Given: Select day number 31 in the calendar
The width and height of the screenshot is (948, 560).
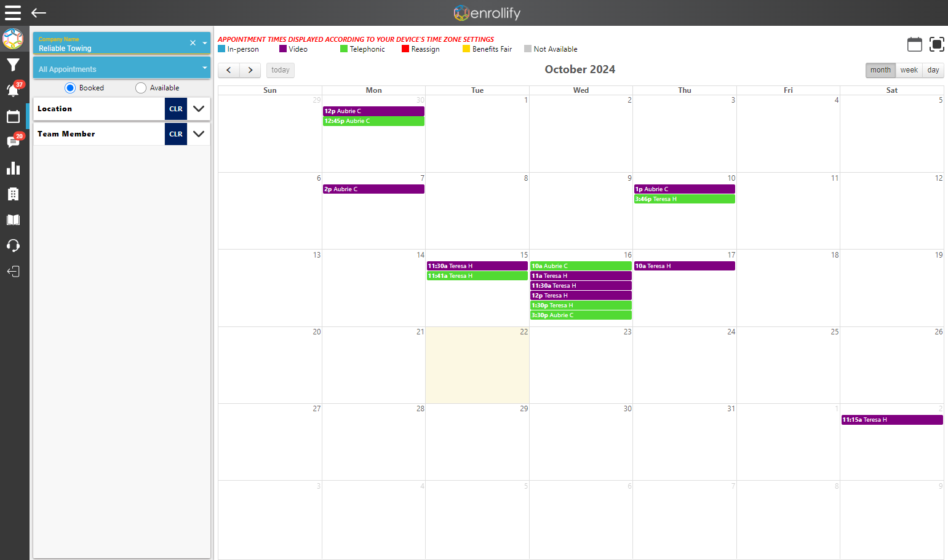Looking at the screenshot, I should click(731, 409).
